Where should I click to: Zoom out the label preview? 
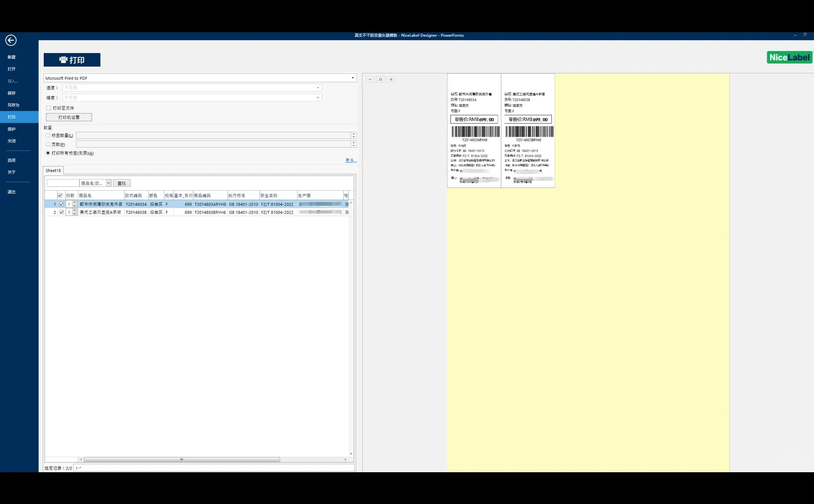[x=370, y=79]
